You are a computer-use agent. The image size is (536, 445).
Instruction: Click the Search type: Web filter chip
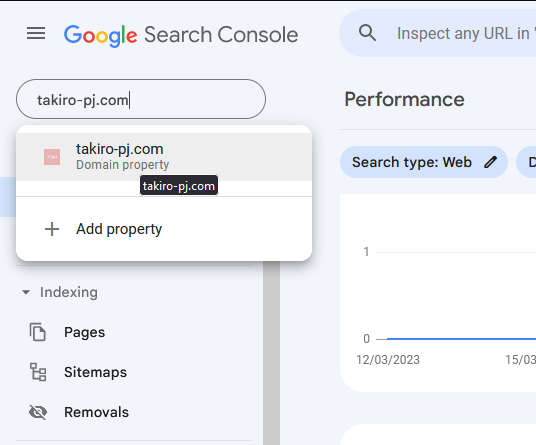[424, 162]
